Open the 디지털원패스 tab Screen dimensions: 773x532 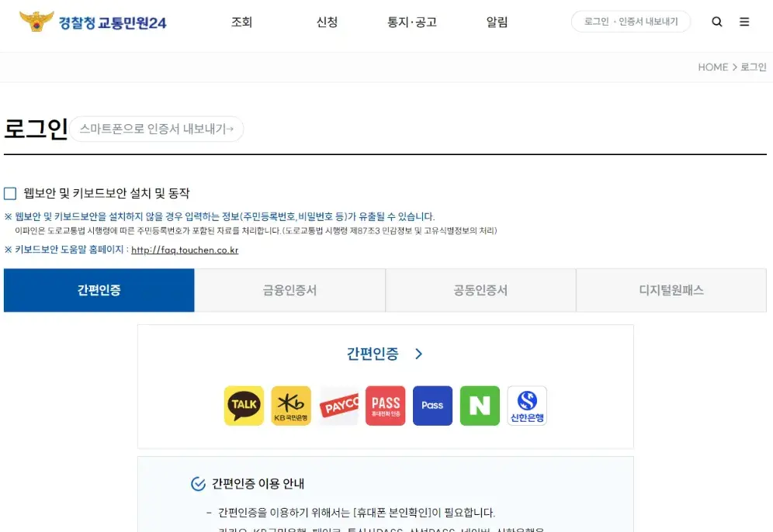[671, 289]
